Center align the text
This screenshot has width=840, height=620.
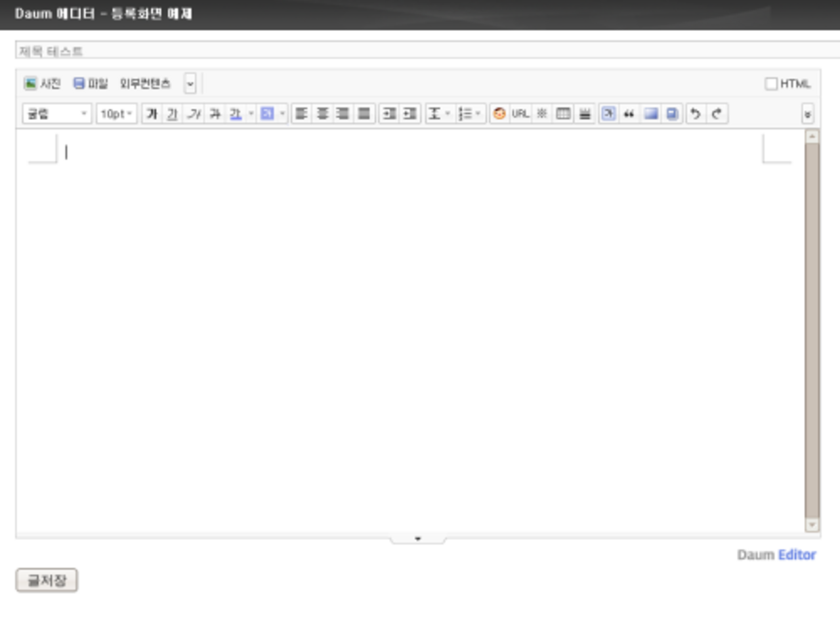pyautogui.click(x=322, y=114)
